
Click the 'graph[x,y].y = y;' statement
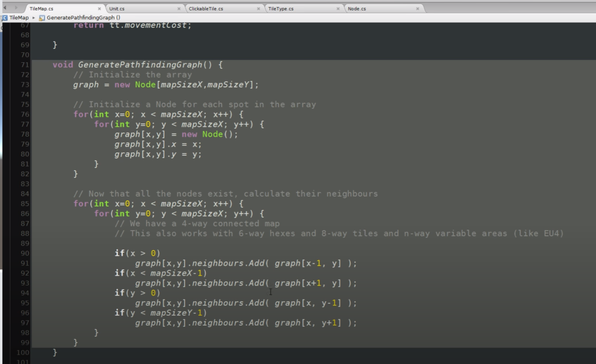point(158,154)
